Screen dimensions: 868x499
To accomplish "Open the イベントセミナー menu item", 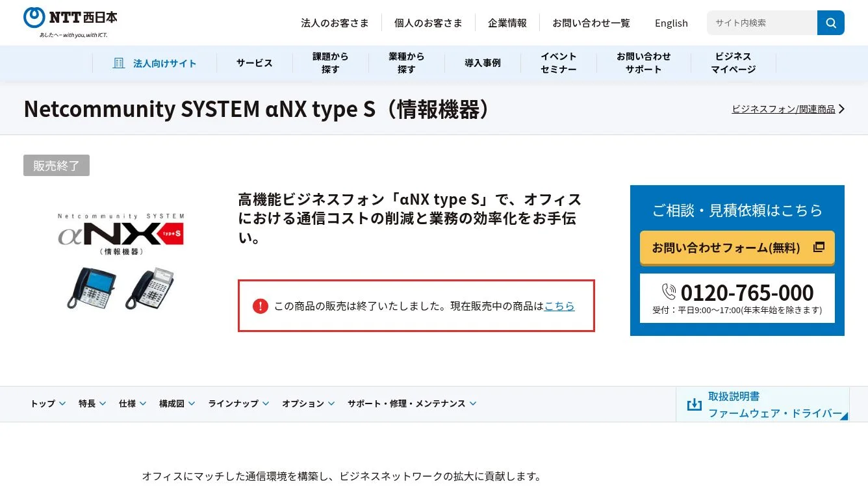I will 559,63.
